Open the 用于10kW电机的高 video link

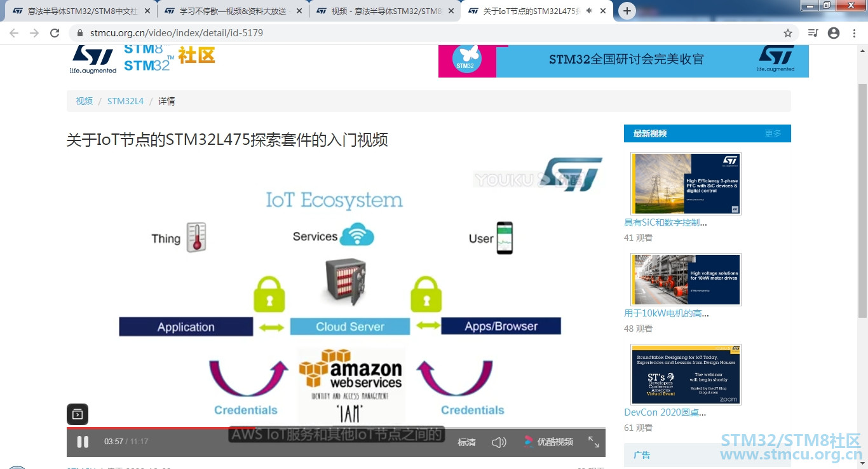click(667, 313)
